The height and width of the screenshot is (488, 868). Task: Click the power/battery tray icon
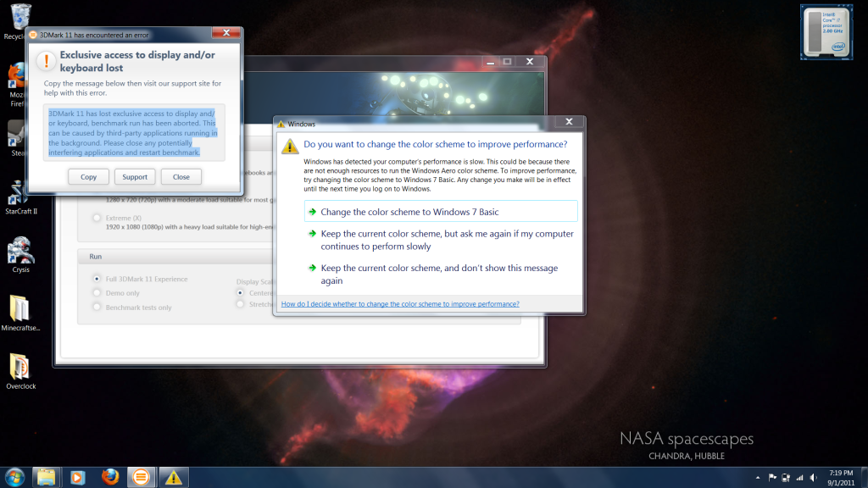[x=786, y=478]
